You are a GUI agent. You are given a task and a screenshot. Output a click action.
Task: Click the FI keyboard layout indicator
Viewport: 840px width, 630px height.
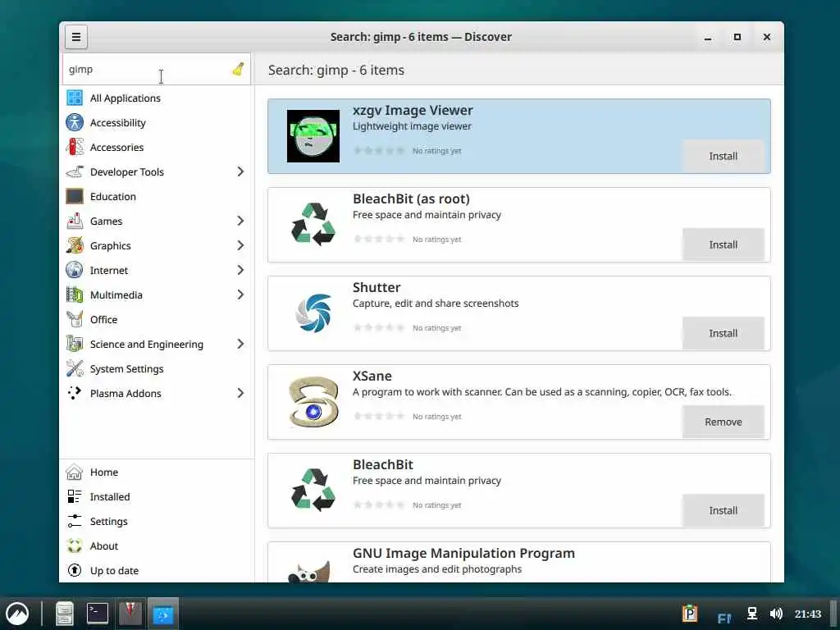(724, 619)
